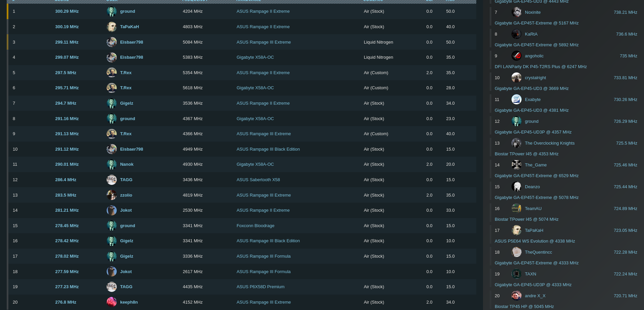
Task: Open the top score 300.29 MHz
Action: coord(67,11)
